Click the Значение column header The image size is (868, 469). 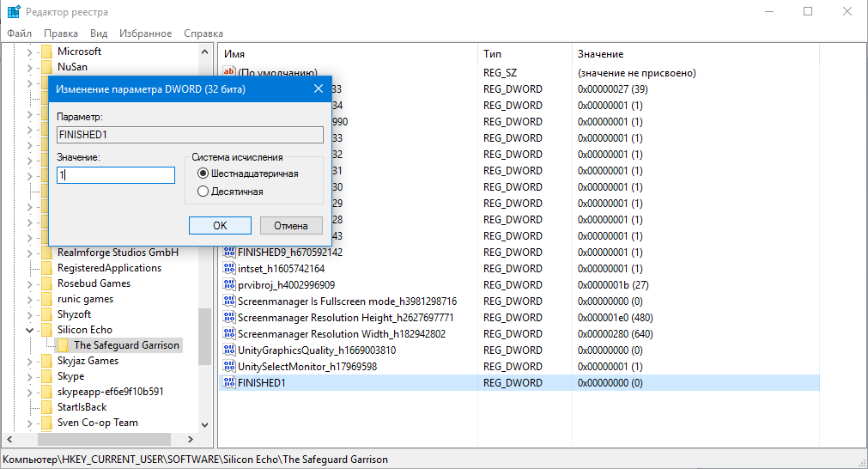(695, 54)
